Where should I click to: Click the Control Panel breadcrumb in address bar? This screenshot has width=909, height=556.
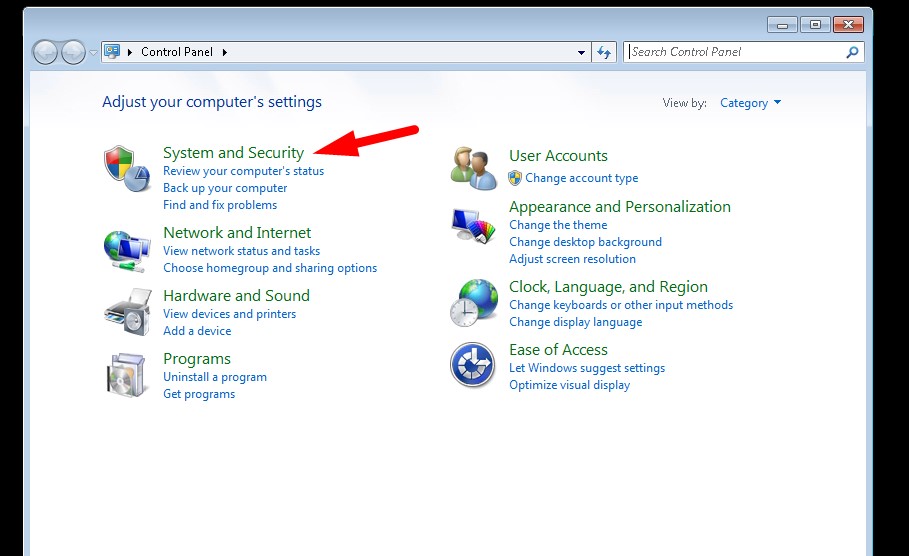click(176, 52)
